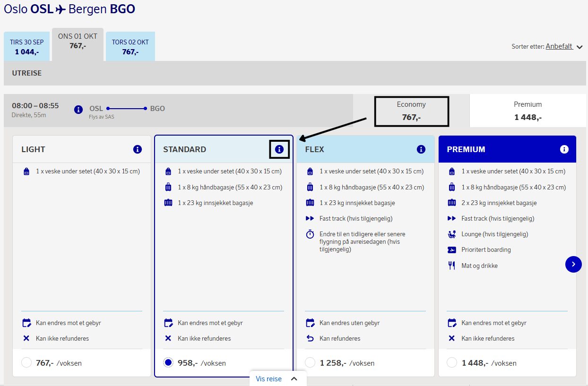Click 'Lounge (hvis tilgjengelig)' text

[x=495, y=234]
